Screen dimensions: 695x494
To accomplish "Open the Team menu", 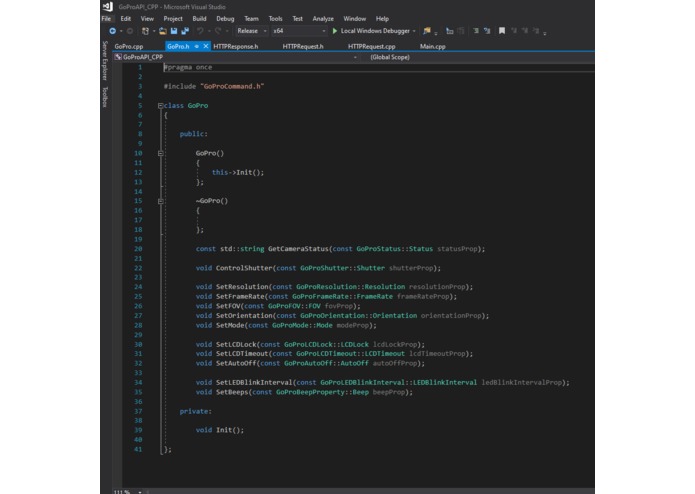I will click(251, 19).
